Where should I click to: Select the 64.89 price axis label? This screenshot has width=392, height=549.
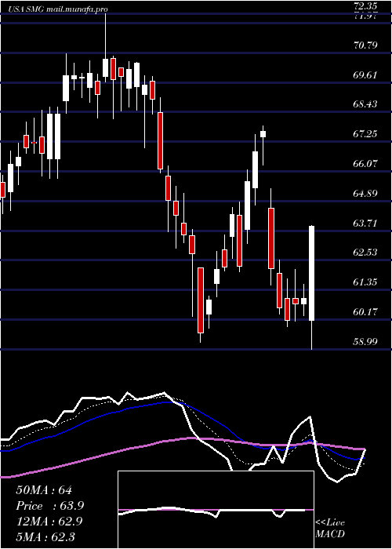[364, 193]
